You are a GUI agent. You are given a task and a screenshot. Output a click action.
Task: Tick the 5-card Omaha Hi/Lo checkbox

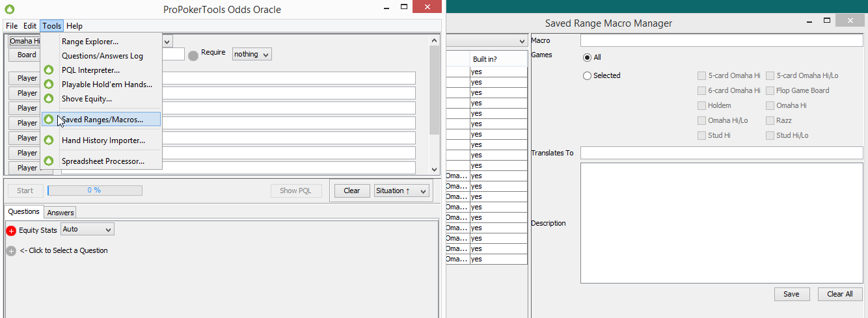click(x=770, y=75)
